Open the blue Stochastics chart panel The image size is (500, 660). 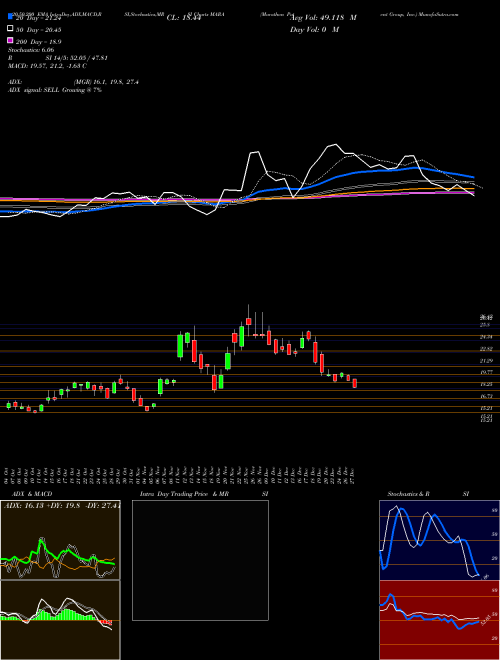(x=439, y=540)
